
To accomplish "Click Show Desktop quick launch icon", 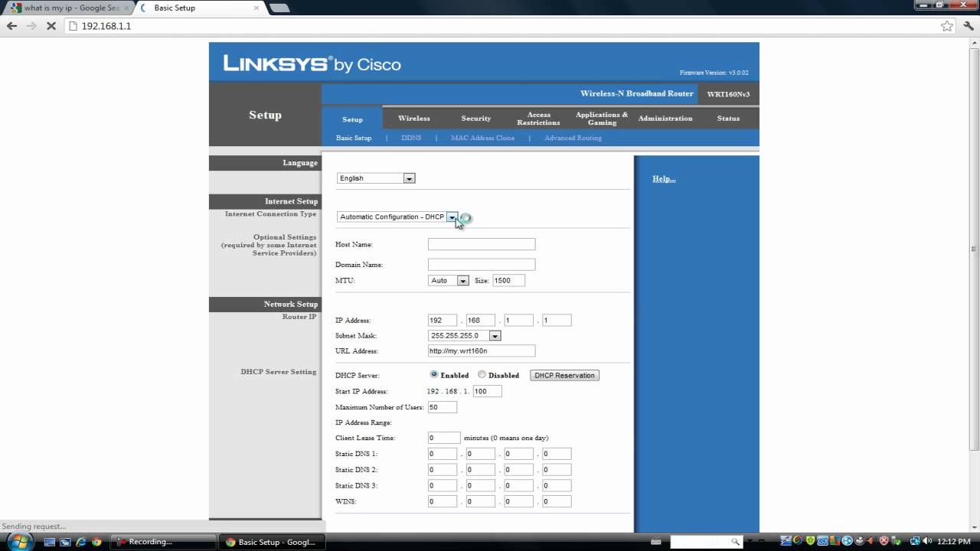I will pyautogui.click(x=50, y=542).
